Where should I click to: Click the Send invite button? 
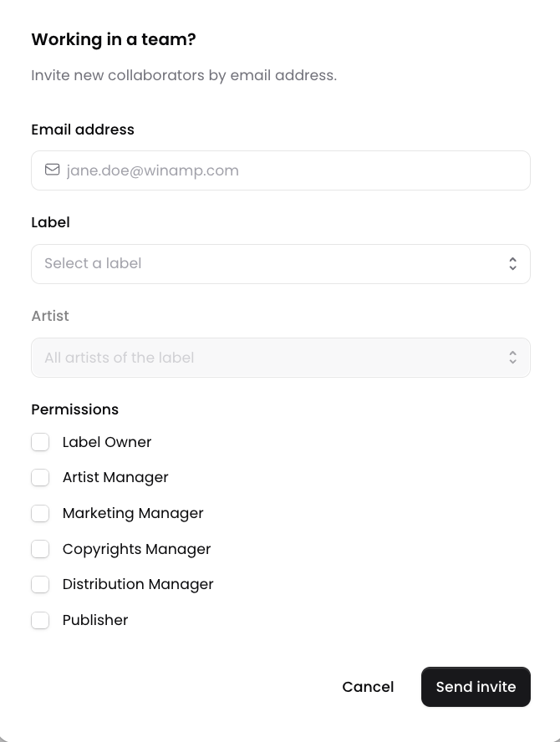pyautogui.click(x=476, y=687)
